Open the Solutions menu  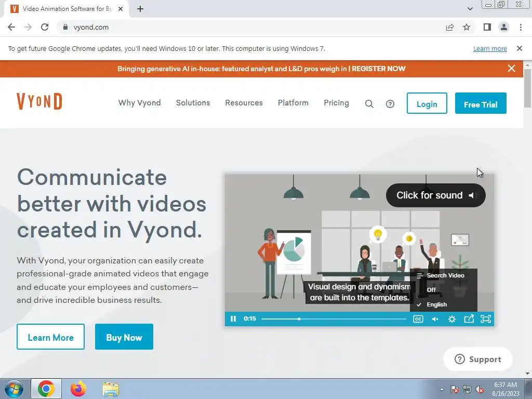(193, 103)
